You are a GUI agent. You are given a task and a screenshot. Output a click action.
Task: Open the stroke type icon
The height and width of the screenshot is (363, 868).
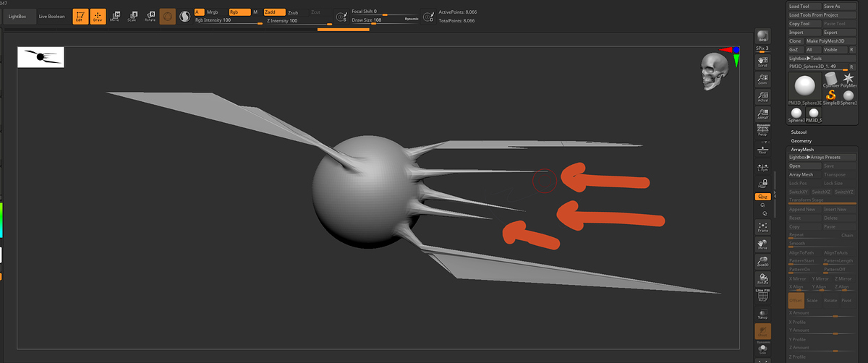[x=184, y=15]
